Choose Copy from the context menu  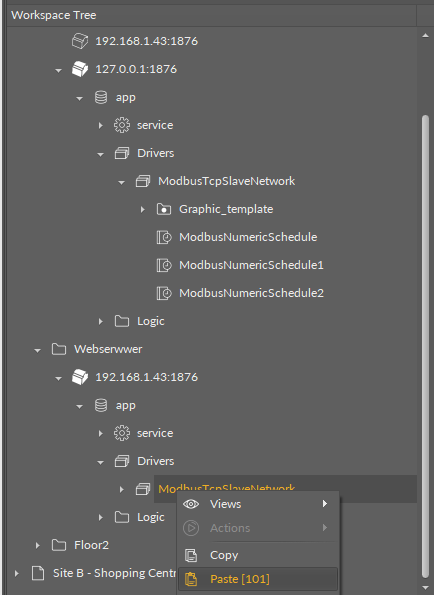click(x=258, y=555)
